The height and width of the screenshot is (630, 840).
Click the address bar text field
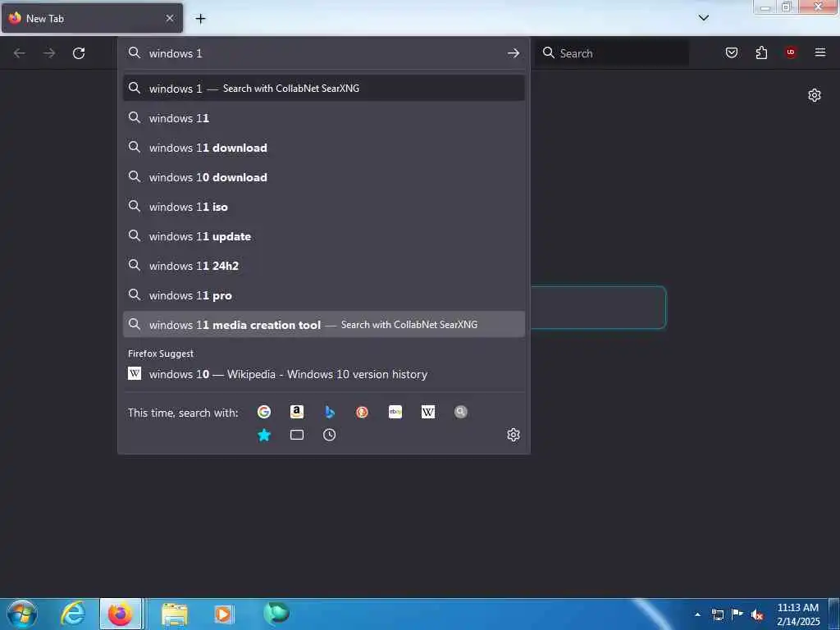(x=322, y=53)
